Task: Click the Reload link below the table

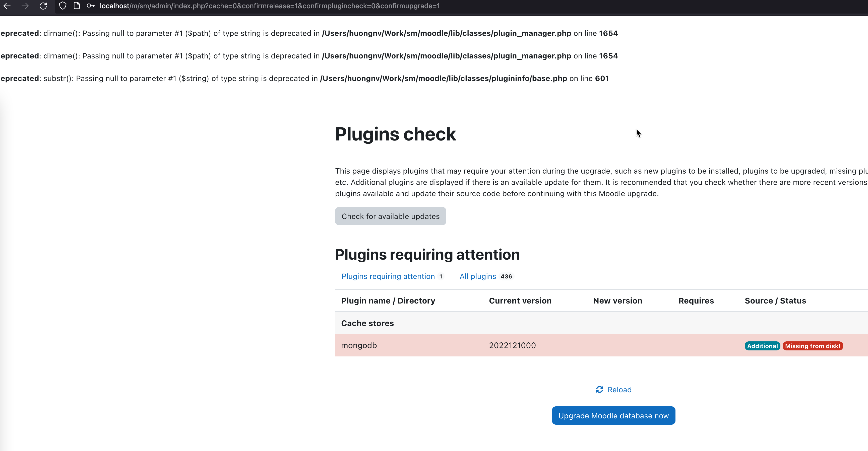Action: tap(619, 390)
